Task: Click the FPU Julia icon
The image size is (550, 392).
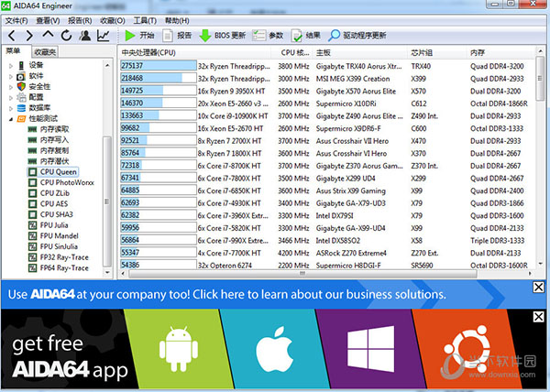Action: pos(32,225)
